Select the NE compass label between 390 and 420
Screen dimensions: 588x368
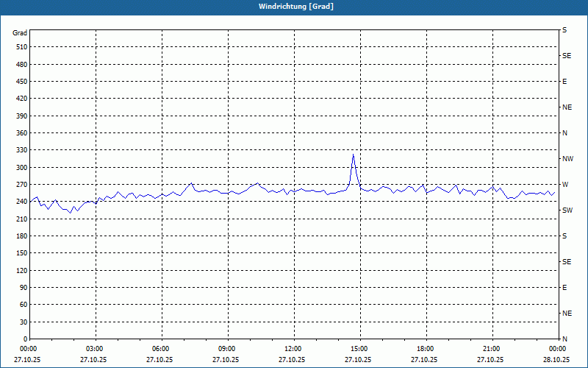click(567, 107)
